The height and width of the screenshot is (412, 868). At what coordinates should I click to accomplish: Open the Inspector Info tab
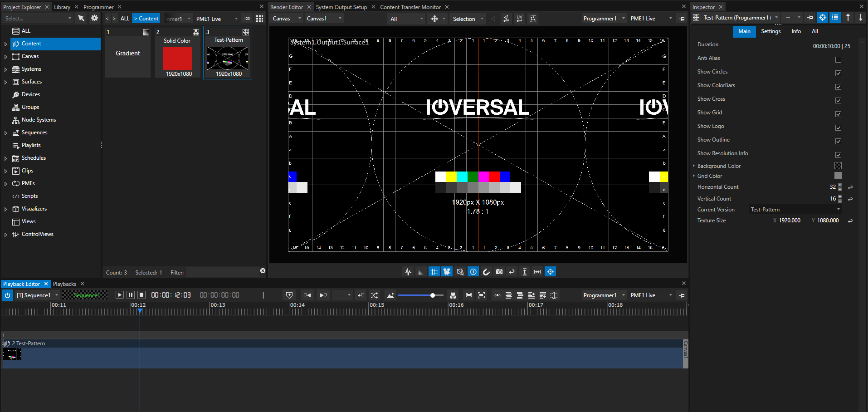pyautogui.click(x=796, y=31)
